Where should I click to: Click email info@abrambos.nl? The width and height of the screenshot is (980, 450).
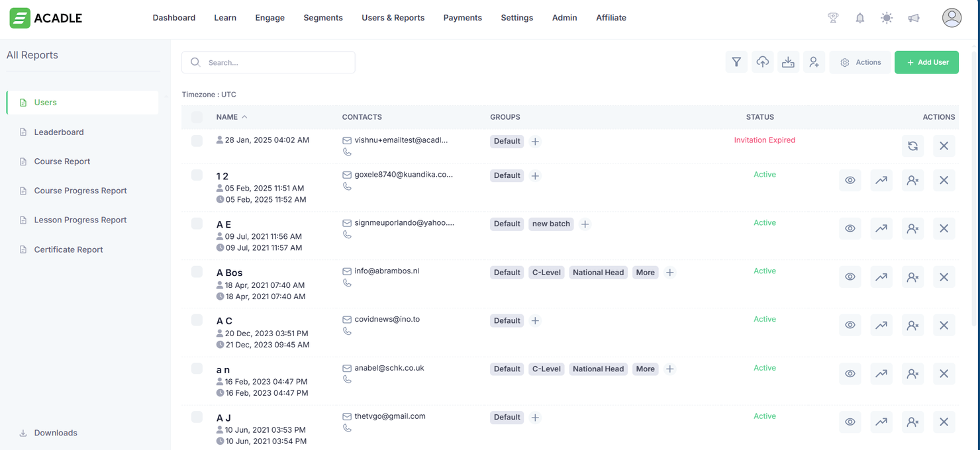coord(387,271)
